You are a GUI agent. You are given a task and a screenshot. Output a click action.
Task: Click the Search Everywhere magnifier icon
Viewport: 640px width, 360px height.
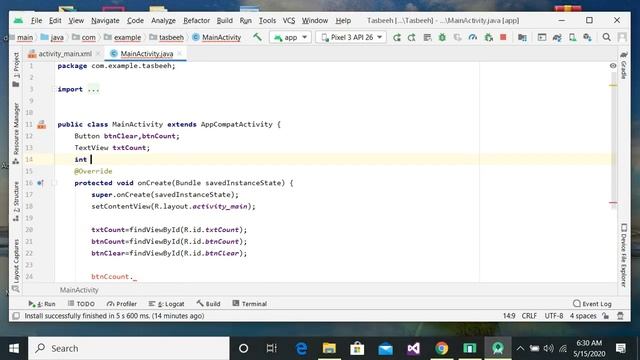tap(607, 38)
